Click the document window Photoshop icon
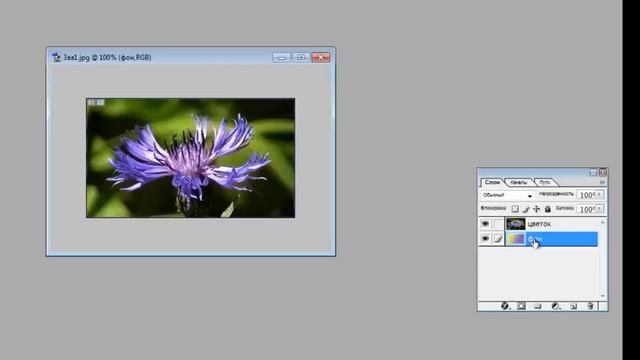640x360 pixels. (x=56, y=57)
